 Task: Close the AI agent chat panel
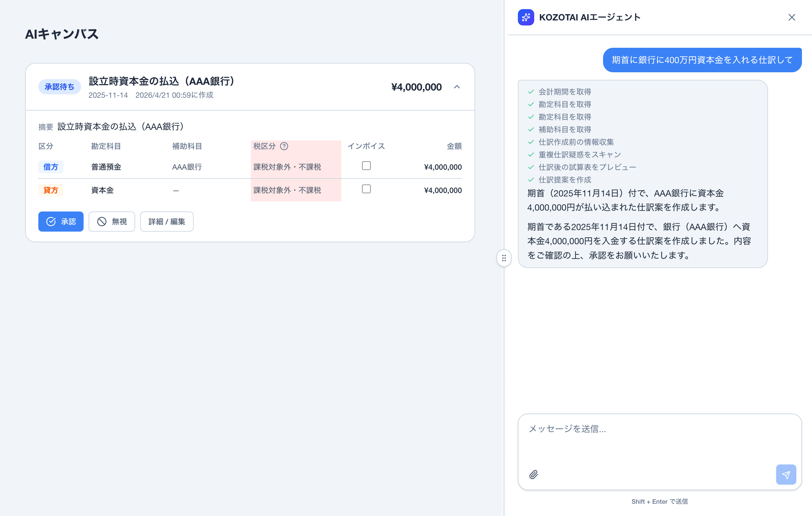pyautogui.click(x=792, y=17)
